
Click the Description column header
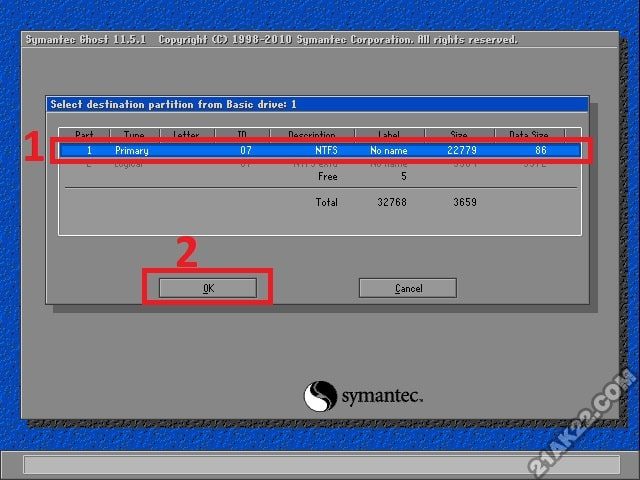pos(312,134)
